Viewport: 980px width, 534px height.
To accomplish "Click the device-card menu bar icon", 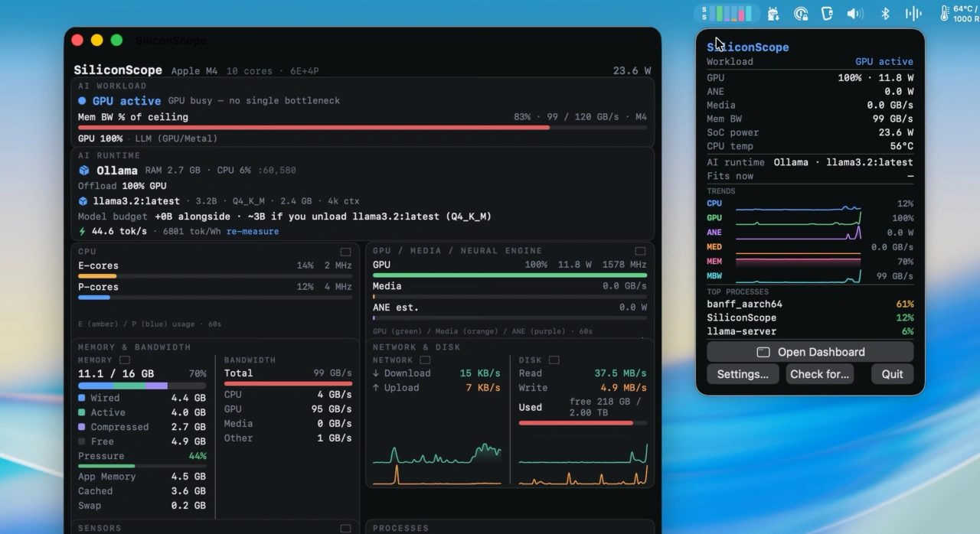I will click(x=827, y=13).
